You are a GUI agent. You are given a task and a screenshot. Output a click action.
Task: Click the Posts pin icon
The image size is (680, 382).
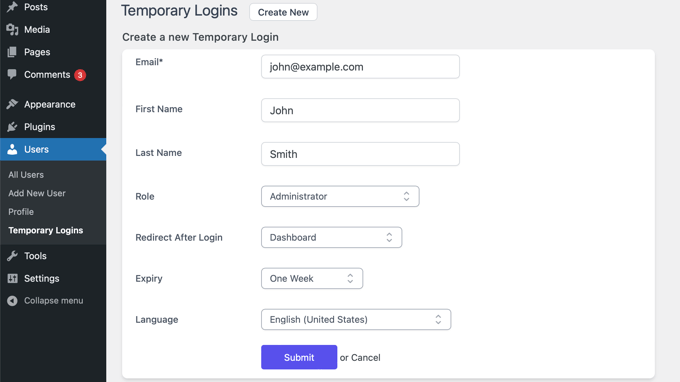pyautogui.click(x=12, y=7)
